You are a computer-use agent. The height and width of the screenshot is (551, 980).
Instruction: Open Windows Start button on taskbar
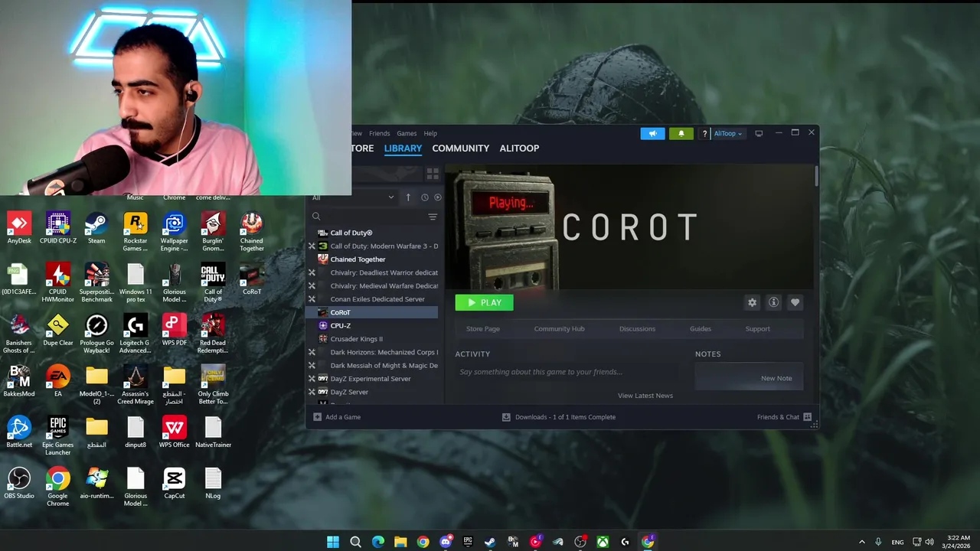333,542
